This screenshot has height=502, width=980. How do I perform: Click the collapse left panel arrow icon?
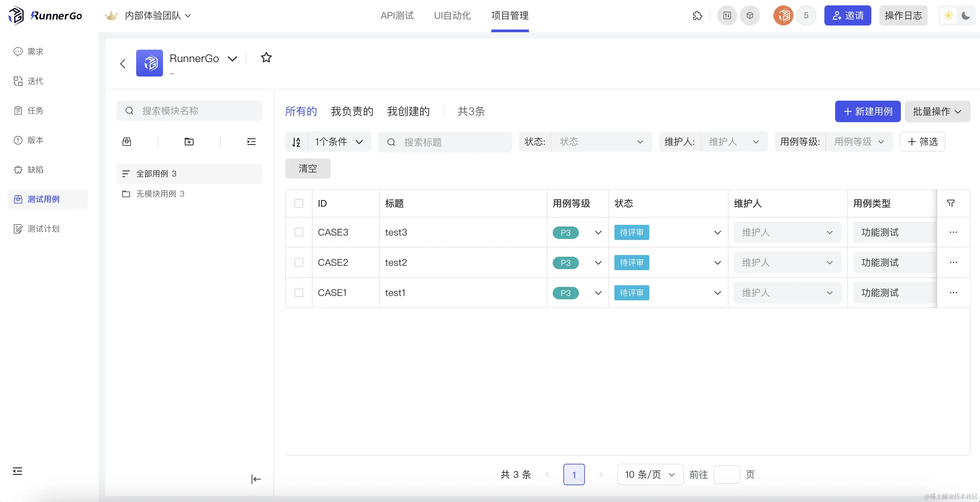coord(256,479)
